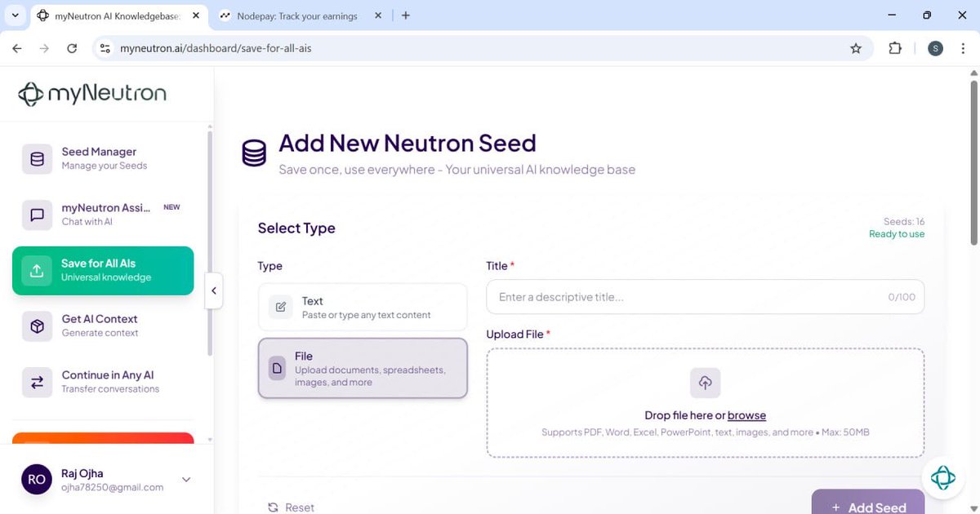Click the large database icon beside page heading
Screen dimensions: 980x514
pyautogui.click(x=254, y=153)
